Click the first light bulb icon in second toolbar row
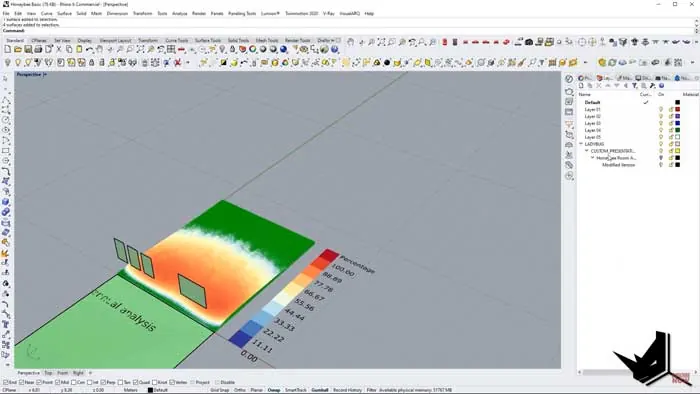Screen dimensions: 700x394 point(8,63)
